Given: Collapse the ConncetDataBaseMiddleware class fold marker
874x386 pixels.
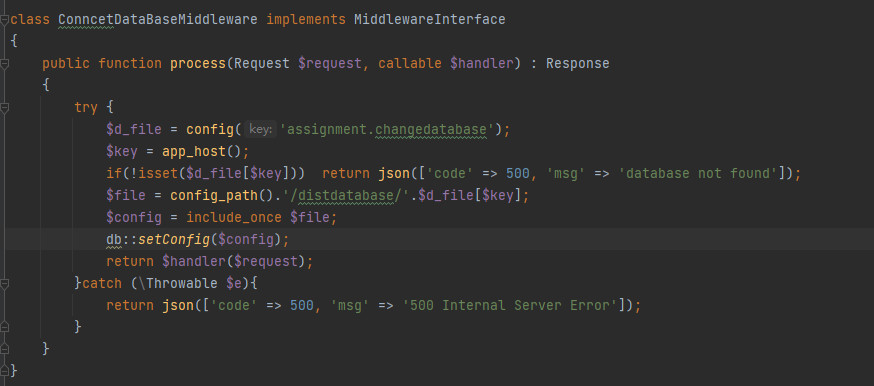Looking at the screenshot, I should pos(4,20).
